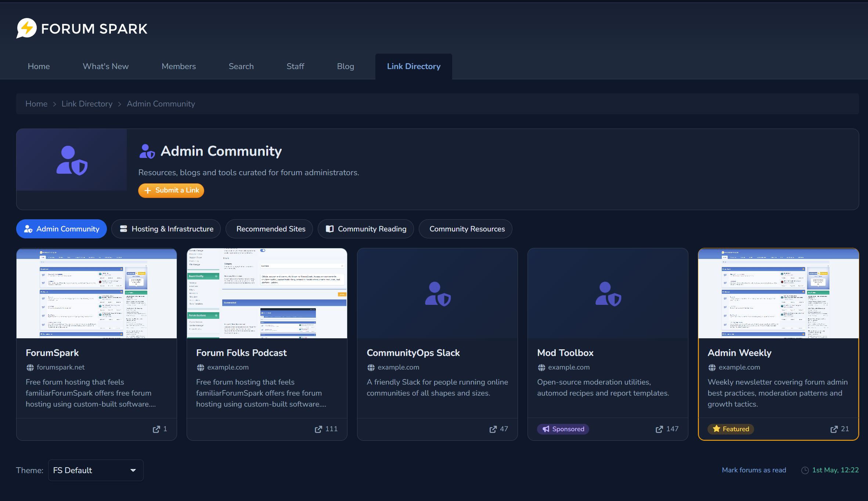
Task: Open the Mod Toolbox title link
Action: coord(565,353)
